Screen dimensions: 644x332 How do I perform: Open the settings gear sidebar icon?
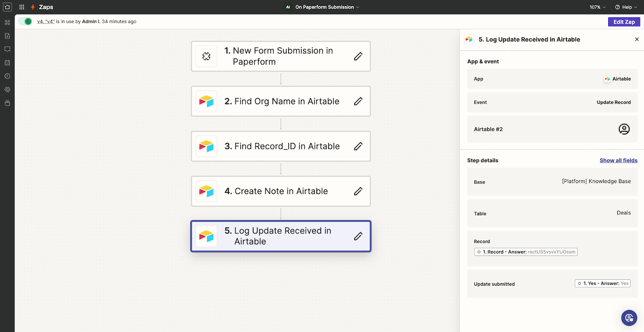(7, 90)
